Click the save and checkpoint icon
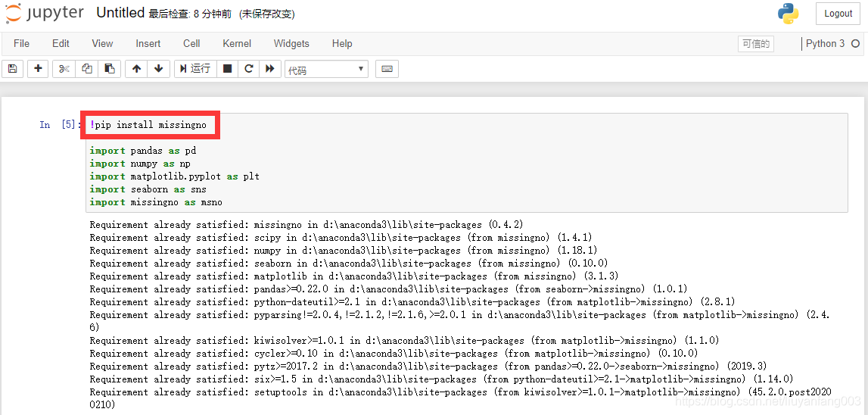 pyautogui.click(x=13, y=69)
